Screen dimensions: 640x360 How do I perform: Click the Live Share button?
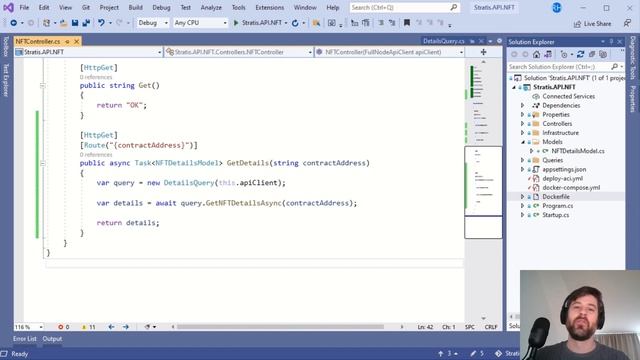[x=592, y=24]
